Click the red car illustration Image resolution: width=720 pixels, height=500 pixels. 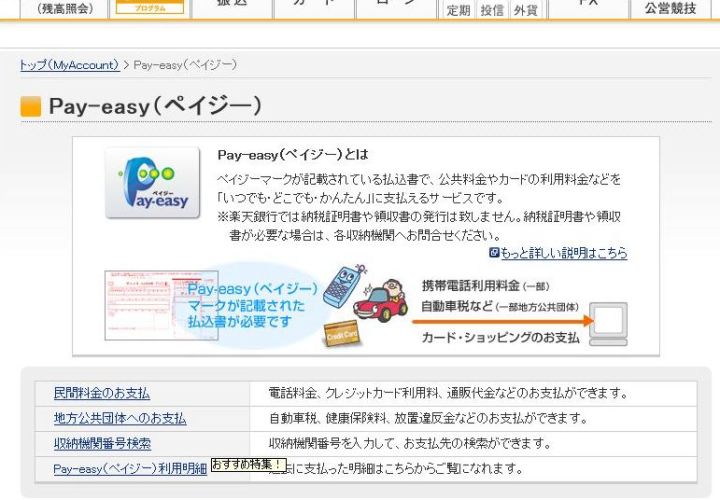[x=380, y=300]
